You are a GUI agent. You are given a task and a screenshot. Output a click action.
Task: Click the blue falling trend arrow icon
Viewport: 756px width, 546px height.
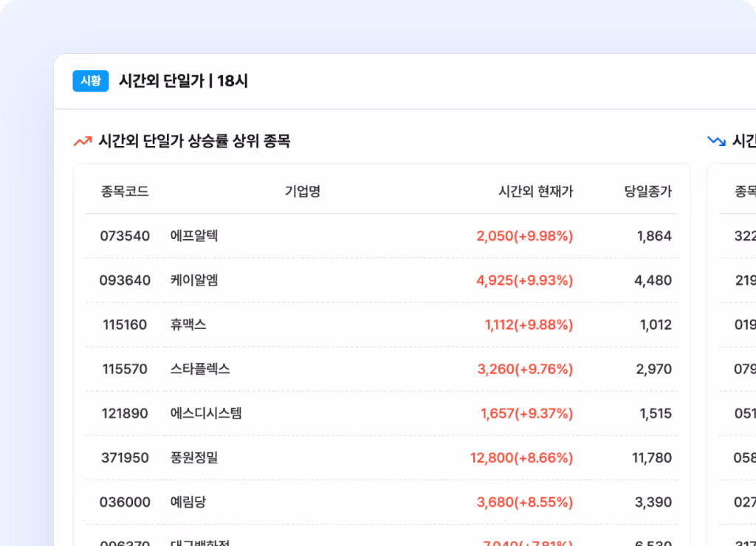point(716,141)
